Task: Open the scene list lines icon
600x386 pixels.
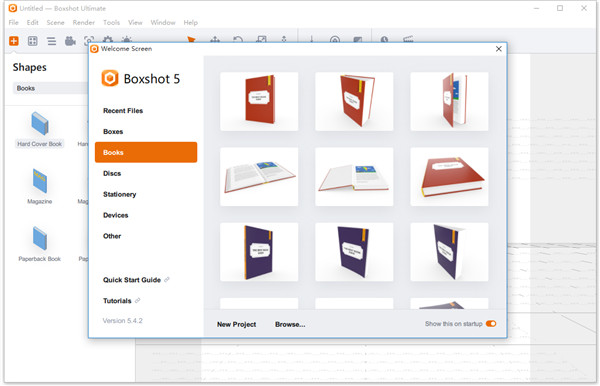Action: click(51, 41)
